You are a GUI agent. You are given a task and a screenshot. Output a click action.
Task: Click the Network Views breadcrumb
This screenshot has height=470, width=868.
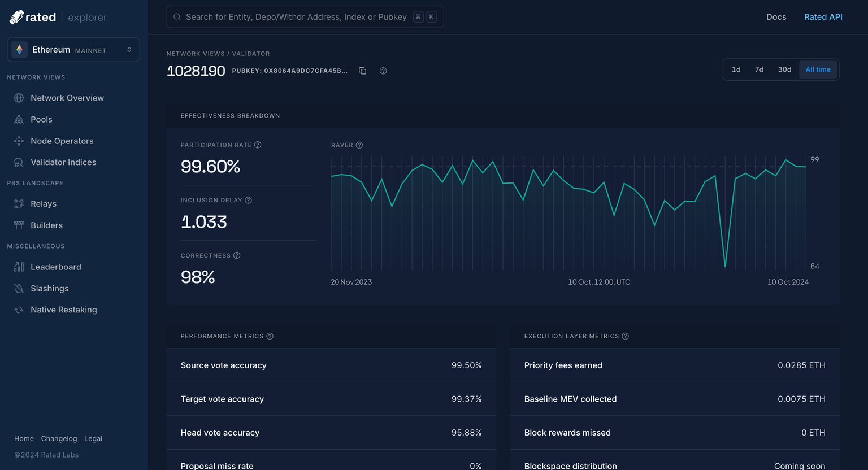(x=196, y=54)
